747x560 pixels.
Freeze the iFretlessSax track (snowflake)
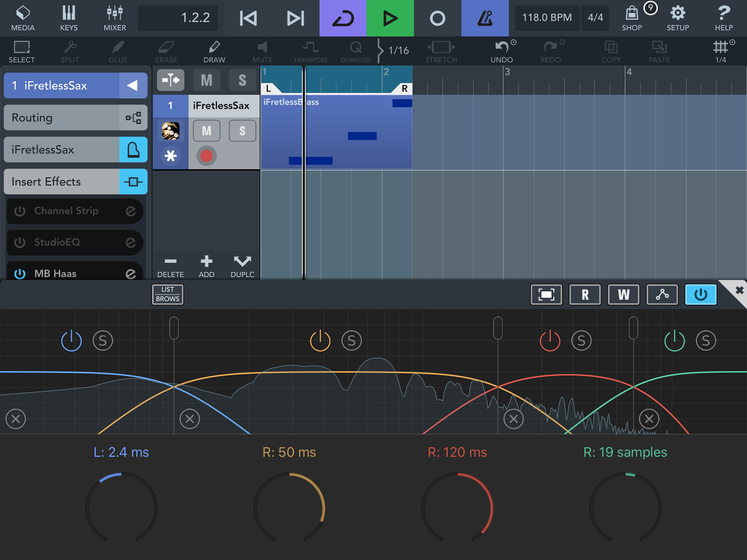[x=170, y=156]
